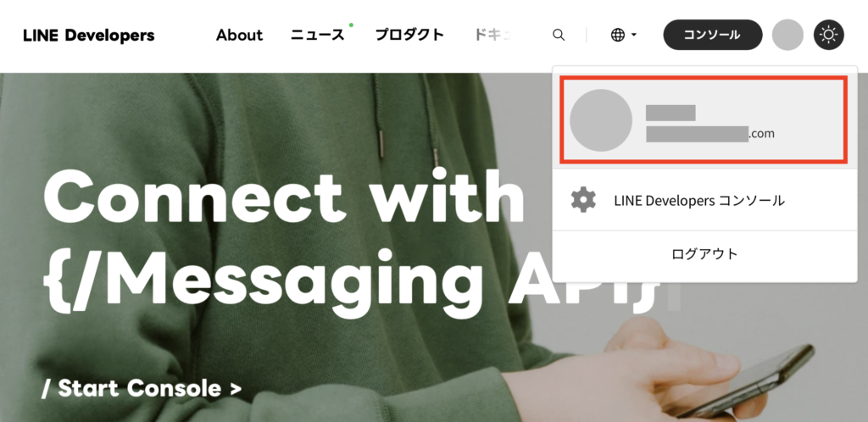868x422 pixels.
Task: Click ログアウト to sign out
Action: click(x=704, y=254)
